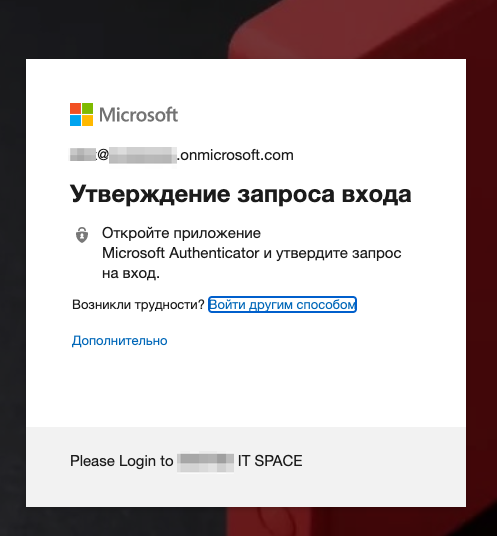Viewport: 497px width, 536px height.
Task: Click the blurred organization name in the footer
Action: 206,463
